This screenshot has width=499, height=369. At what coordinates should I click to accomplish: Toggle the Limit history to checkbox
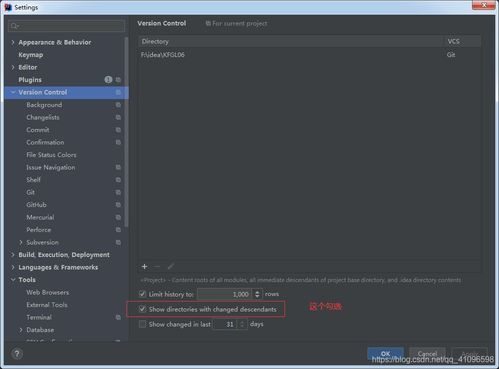click(142, 294)
